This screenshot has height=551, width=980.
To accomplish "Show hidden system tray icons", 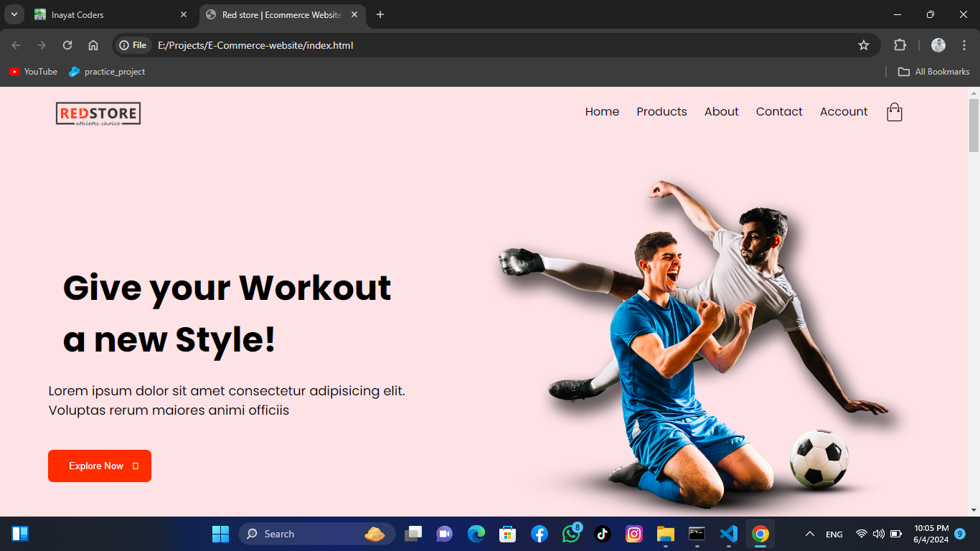I will (x=810, y=534).
